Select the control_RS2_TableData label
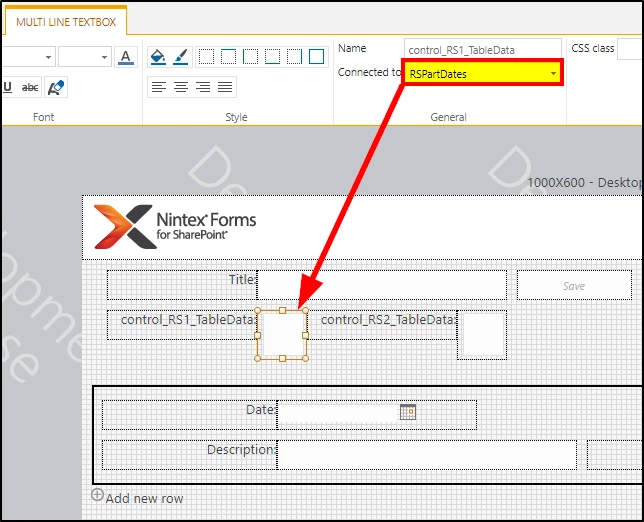644x522 pixels. (x=382, y=325)
